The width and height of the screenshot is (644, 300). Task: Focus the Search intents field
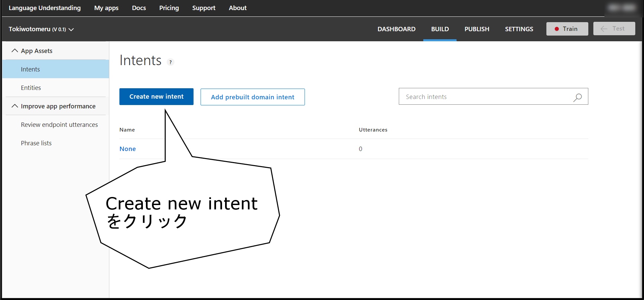coord(493,97)
